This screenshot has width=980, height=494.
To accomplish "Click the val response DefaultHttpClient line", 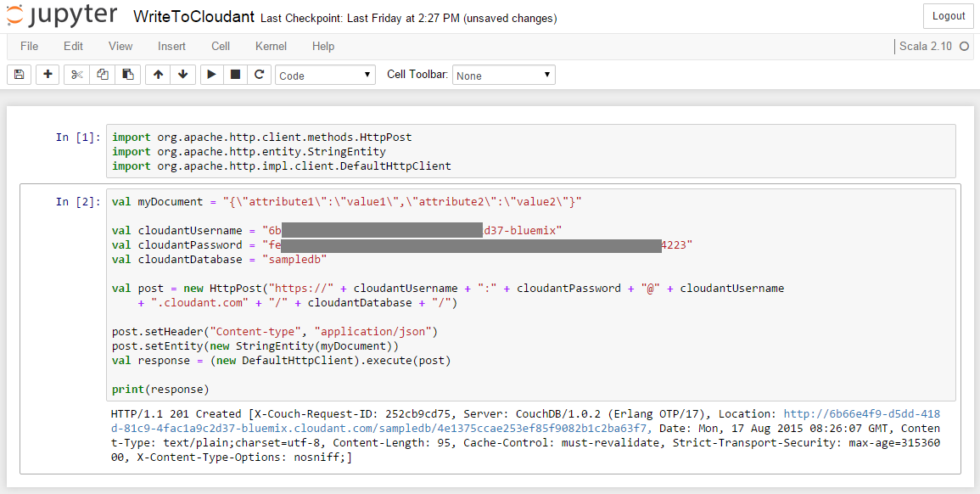I will [x=281, y=360].
